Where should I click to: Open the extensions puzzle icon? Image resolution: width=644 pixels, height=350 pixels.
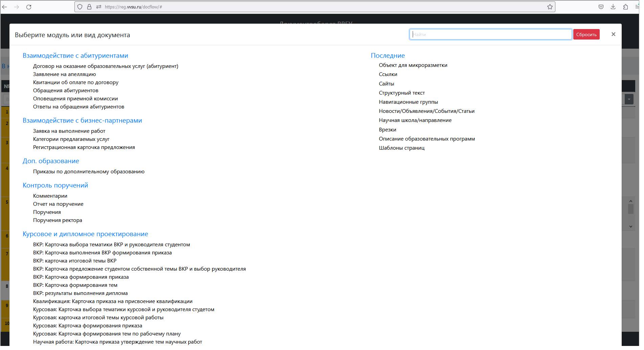pyautogui.click(x=625, y=7)
